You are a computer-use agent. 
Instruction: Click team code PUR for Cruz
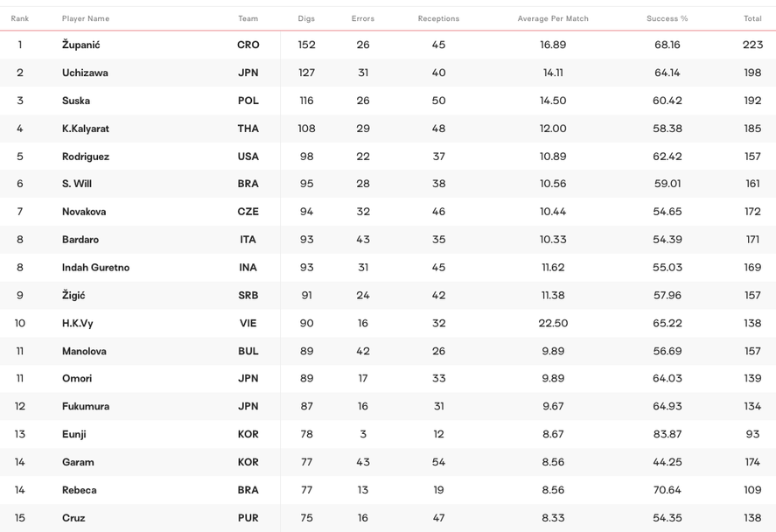(248, 518)
